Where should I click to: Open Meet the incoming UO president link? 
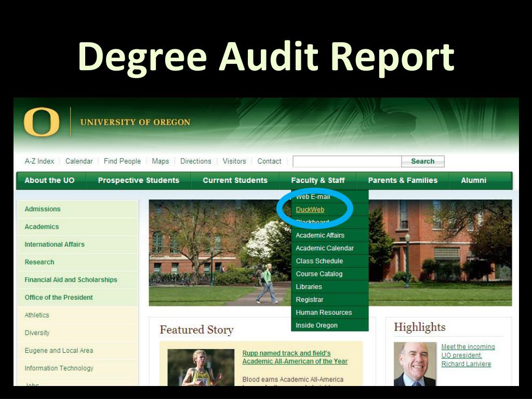pyautogui.click(x=468, y=355)
